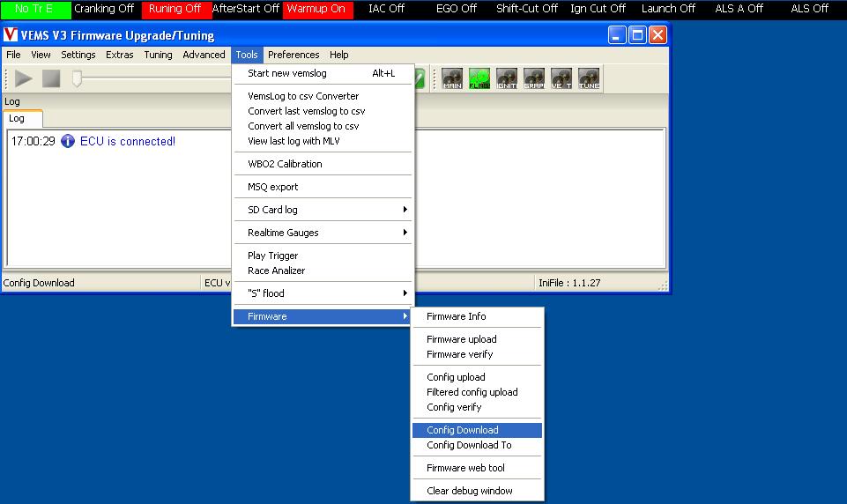
Task: Choose MSQ export
Action: (323, 187)
